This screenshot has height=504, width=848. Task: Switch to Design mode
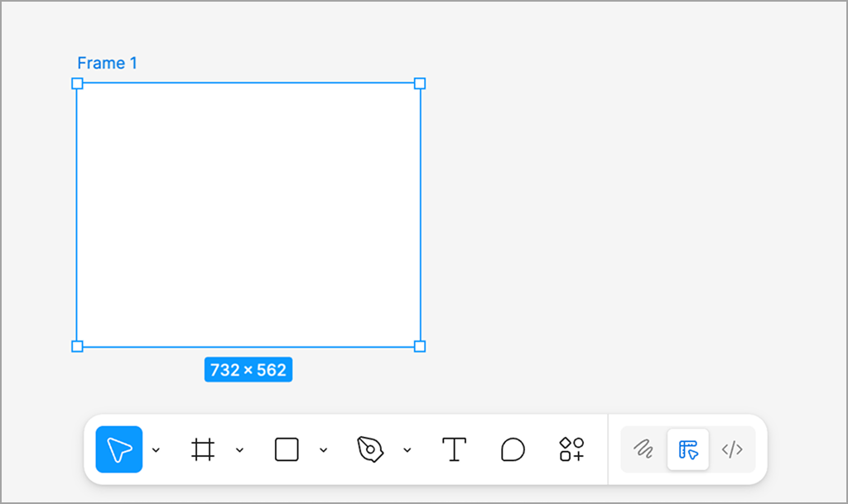[x=688, y=449]
